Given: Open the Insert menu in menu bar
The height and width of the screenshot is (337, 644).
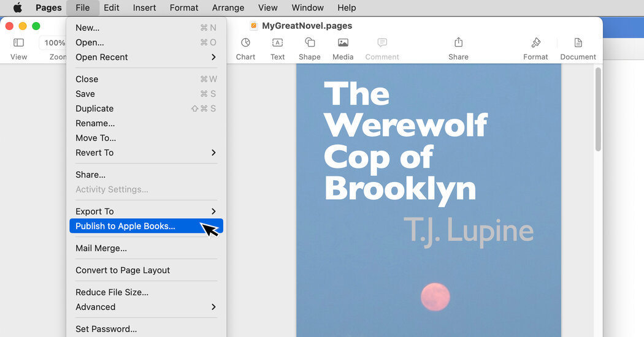Looking at the screenshot, I should pyautogui.click(x=144, y=8).
